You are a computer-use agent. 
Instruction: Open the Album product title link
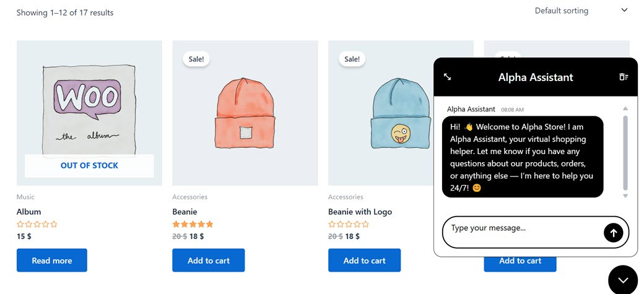point(28,212)
